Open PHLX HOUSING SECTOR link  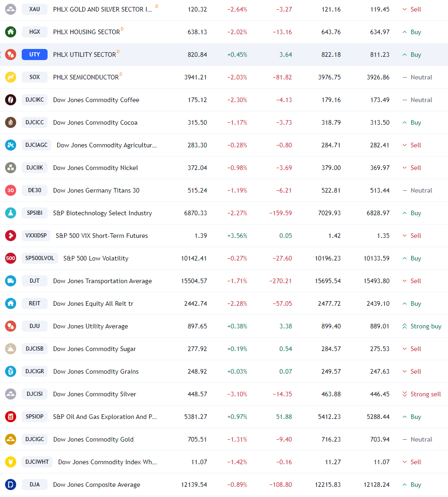coord(86,32)
